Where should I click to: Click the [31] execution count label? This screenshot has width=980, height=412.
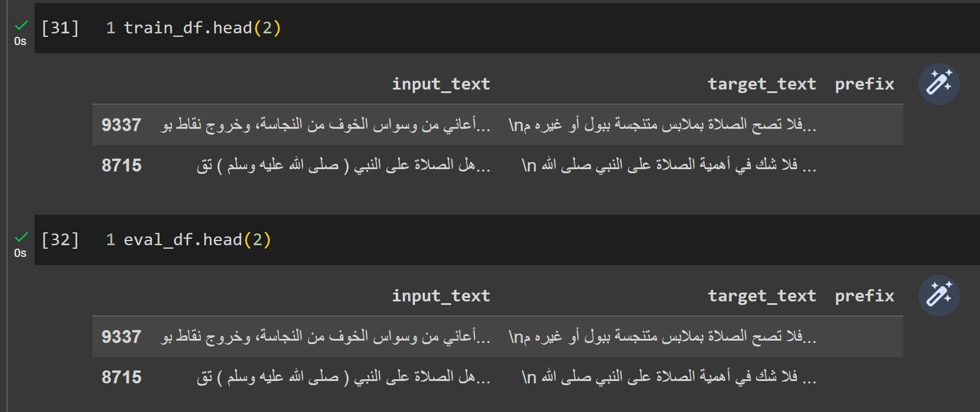tap(60, 26)
